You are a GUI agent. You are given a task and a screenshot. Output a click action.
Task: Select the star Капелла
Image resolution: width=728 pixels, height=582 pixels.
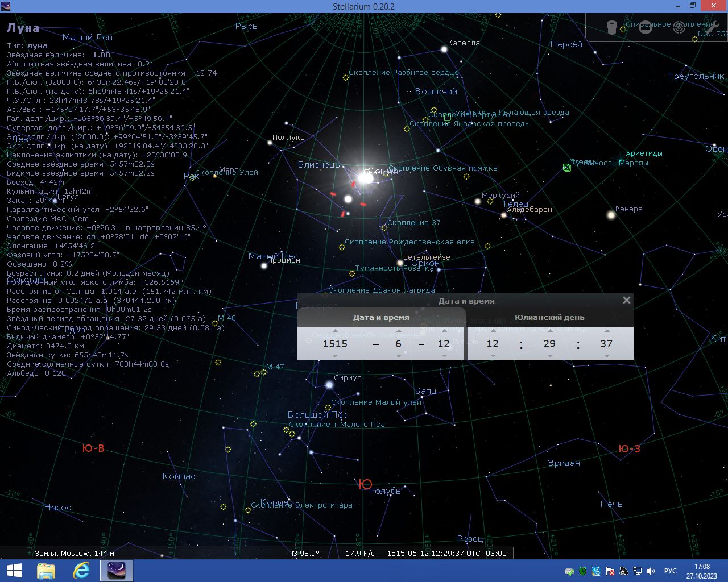(x=444, y=49)
